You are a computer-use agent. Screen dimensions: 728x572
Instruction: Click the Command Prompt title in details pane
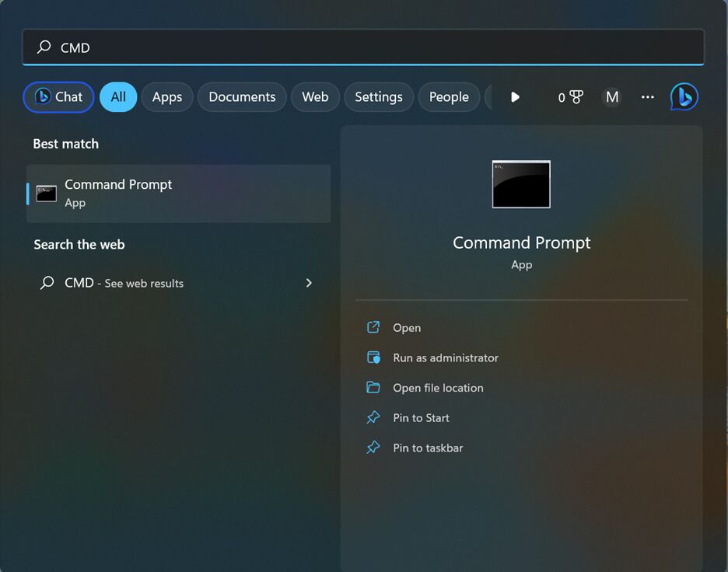[521, 242]
